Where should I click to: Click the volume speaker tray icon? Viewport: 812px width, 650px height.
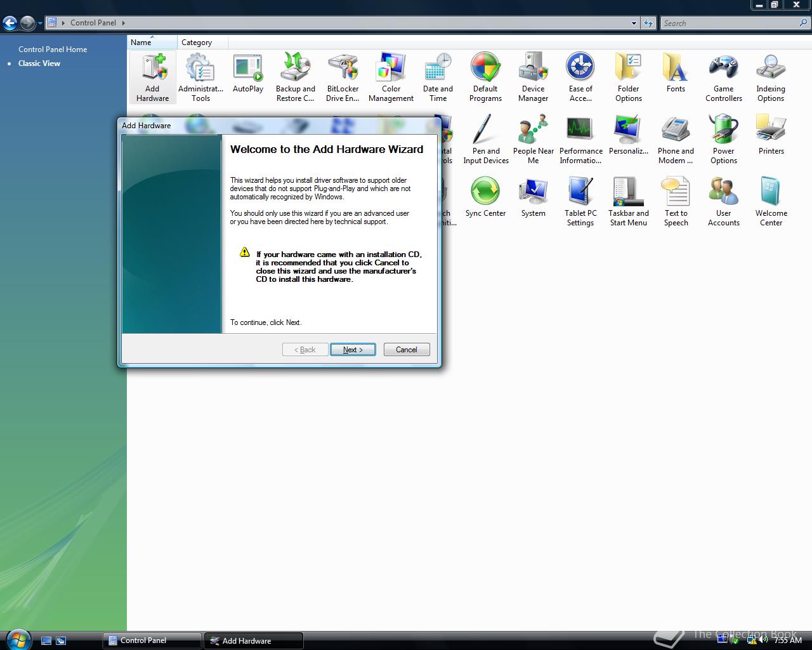tap(763, 640)
